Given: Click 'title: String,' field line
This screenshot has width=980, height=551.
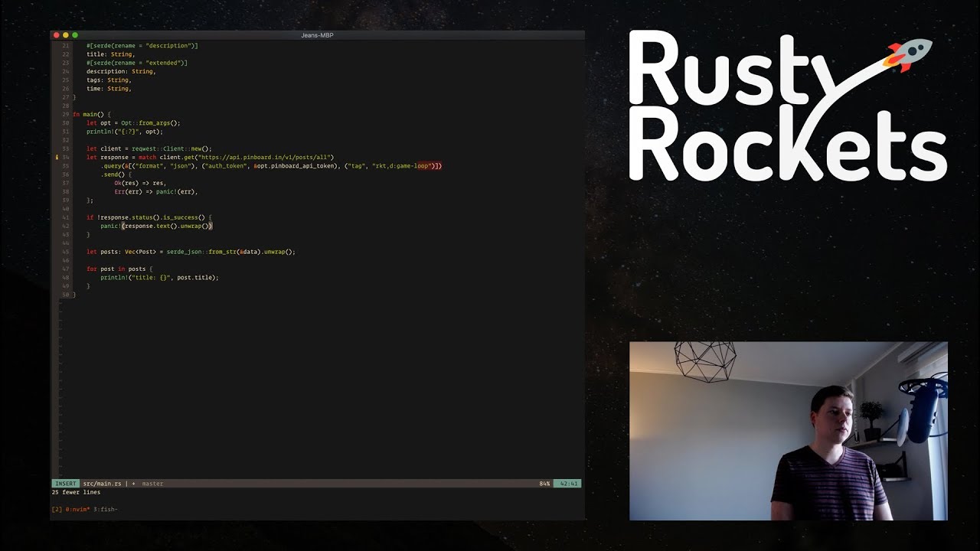Looking at the screenshot, I should (111, 54).
